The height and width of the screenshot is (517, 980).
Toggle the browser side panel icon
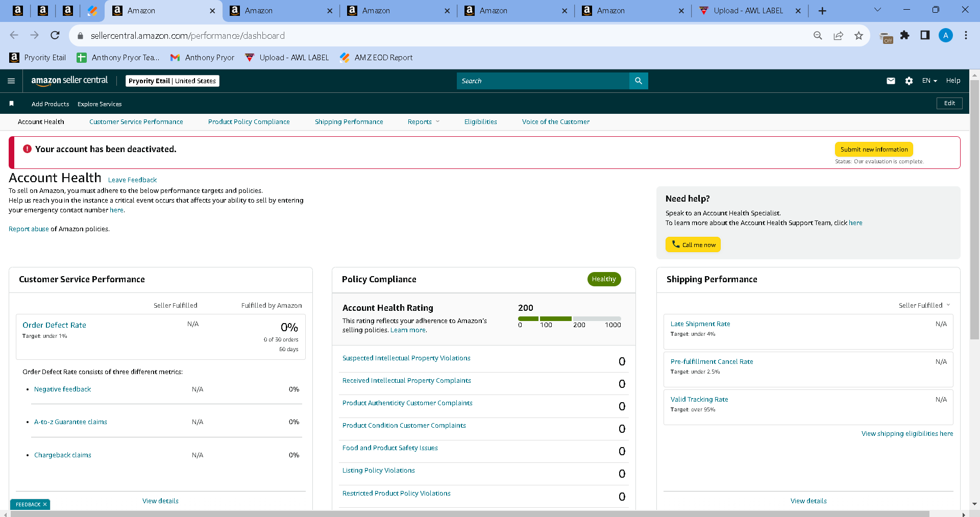coord(925,35)
